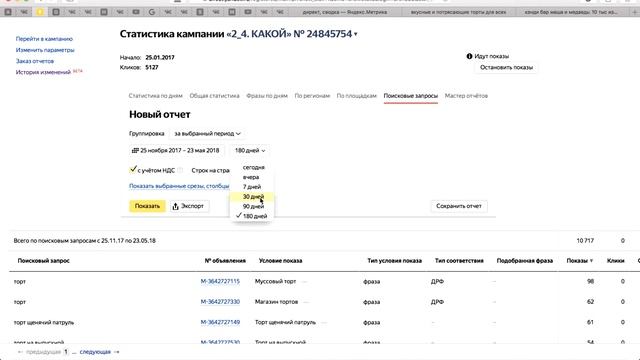Open the Поисковые запросы tab
Screen dimensions: 640x360
pyautogui.click(x=411, y=96)
